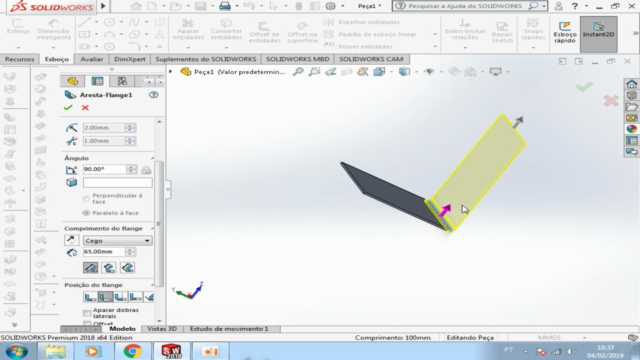Screen dimensions: 640x360
Task: Open Google Chrome from taskbar
Action: pyautogui.click(x=132, y=351)
